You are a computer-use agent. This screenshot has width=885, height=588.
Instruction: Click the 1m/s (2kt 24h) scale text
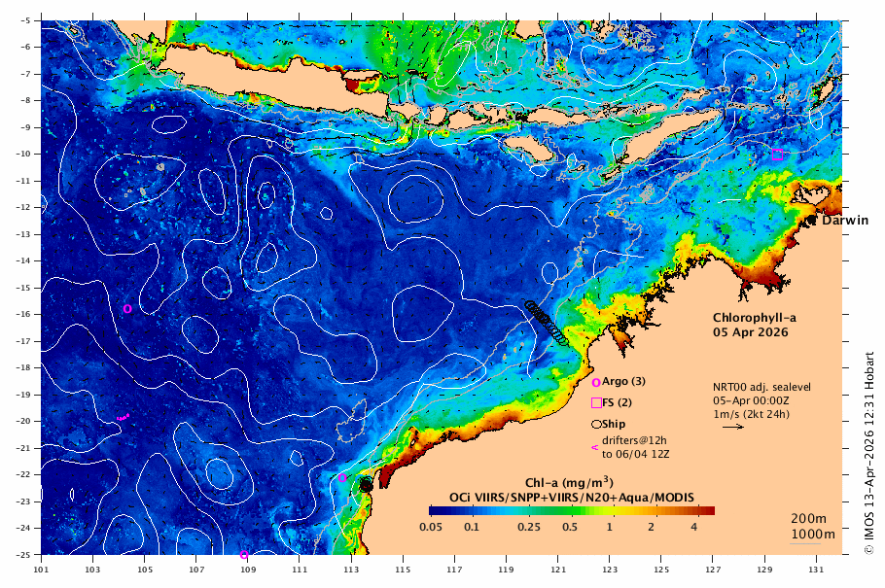point(751,415)
